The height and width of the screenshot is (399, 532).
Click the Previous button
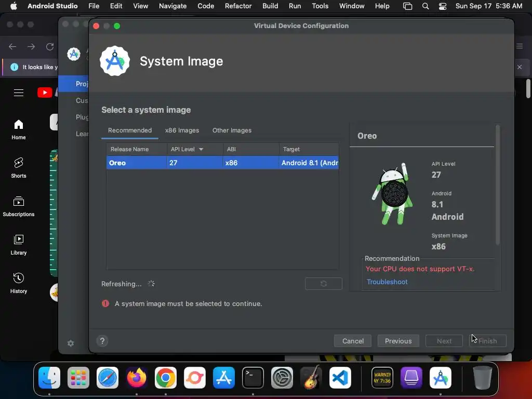coord(398,341)
